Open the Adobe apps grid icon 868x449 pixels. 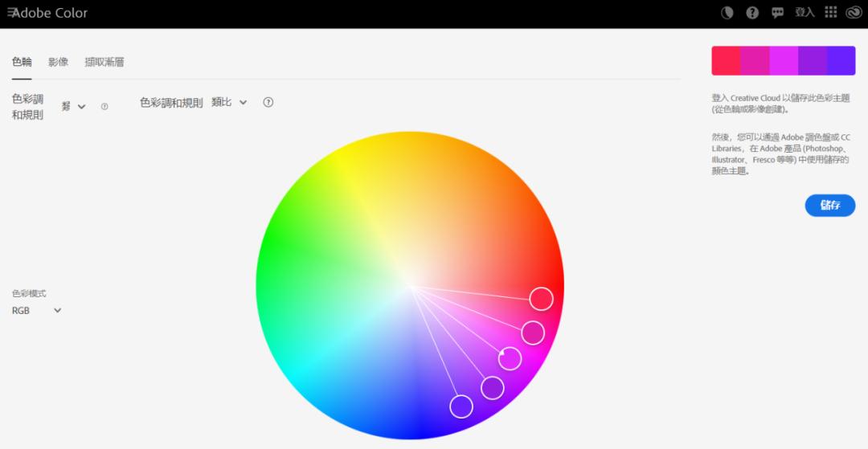(x=831, y=13)
